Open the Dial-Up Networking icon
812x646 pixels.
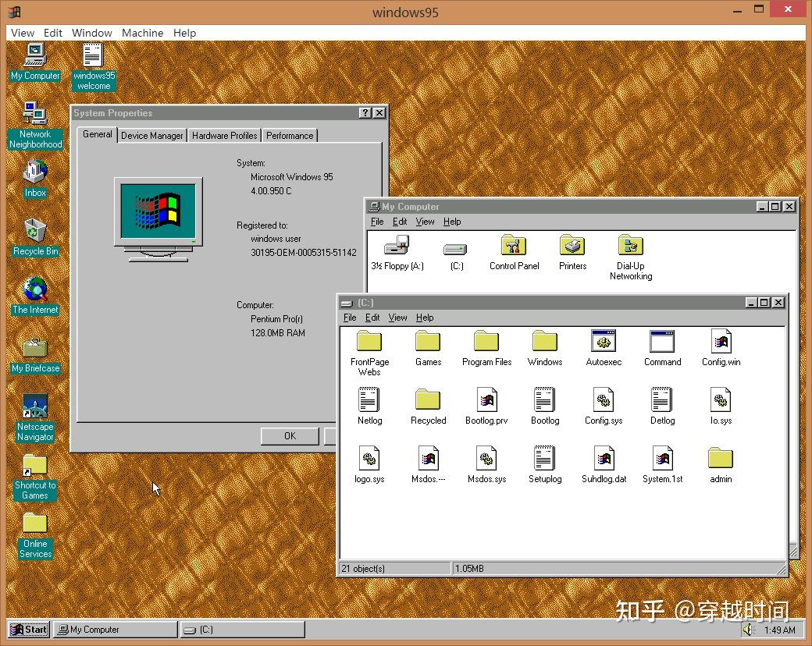click(630, 245)
